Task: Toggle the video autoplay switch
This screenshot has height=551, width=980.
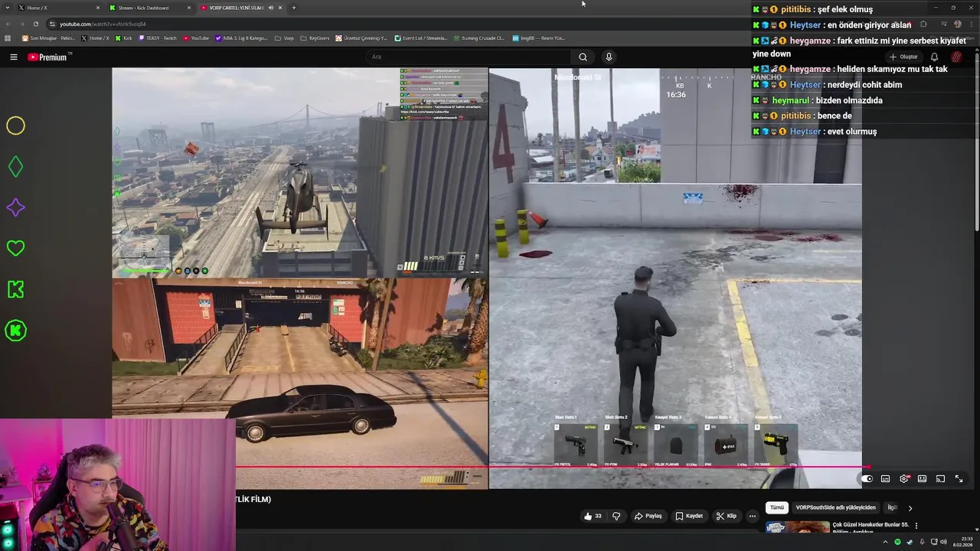Action: [867, 479]
